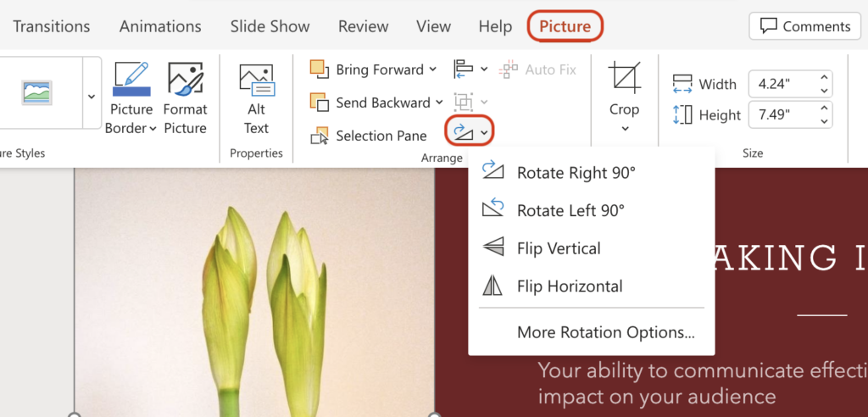This screenshot has height=417, width=868.
Task: Click the Send Backward icon
Action: pyautogui.click(x=319, y=103)
